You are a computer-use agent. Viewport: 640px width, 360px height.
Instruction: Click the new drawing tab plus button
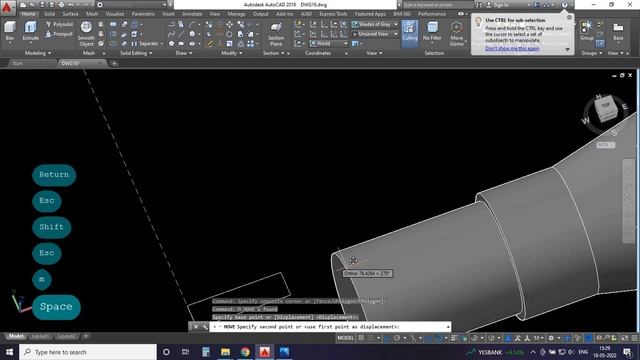(x=114, y=64)
